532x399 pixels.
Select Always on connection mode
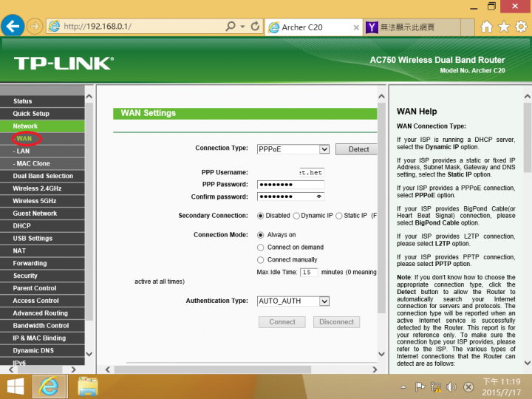[x=261, y=235]
